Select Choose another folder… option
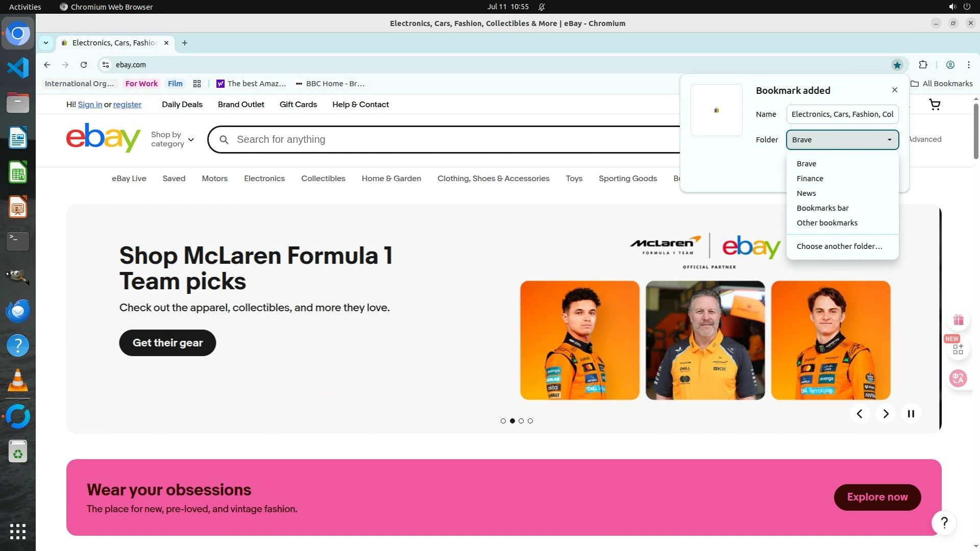This screenshot has width=980, height=551. (x=839, y=246)
